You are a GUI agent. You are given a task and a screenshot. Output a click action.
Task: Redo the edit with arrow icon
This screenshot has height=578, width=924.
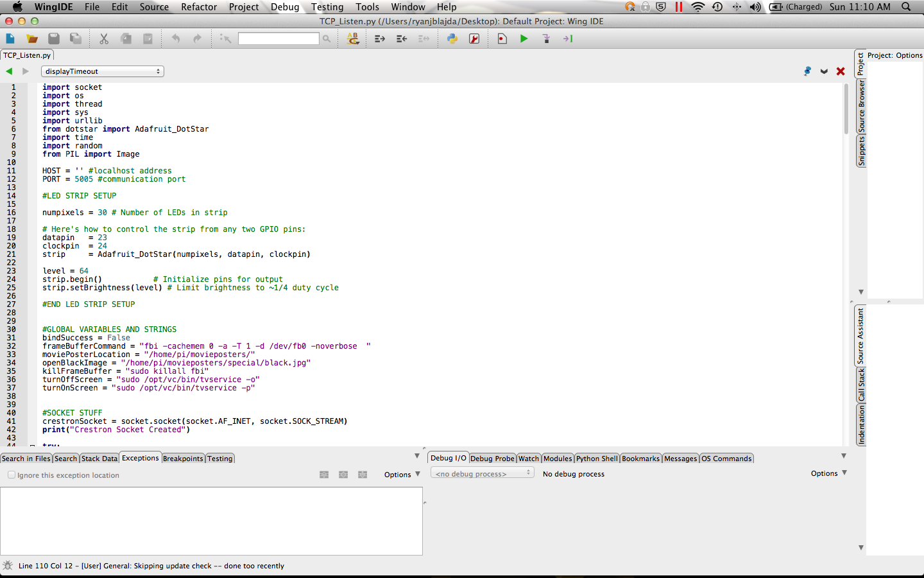pyautogui.click(x=198, y=39)
